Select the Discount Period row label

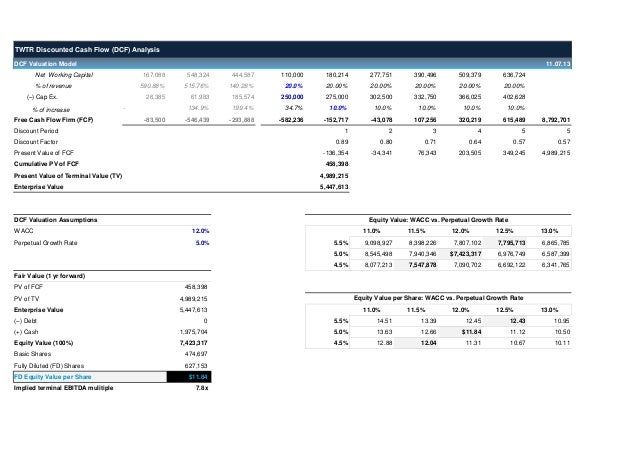pos(36,131)
